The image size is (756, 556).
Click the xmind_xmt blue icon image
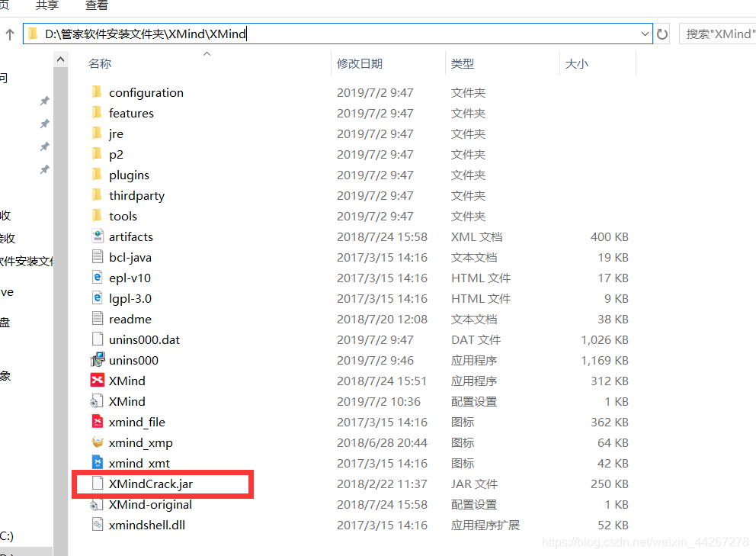(x=98, y=463)
